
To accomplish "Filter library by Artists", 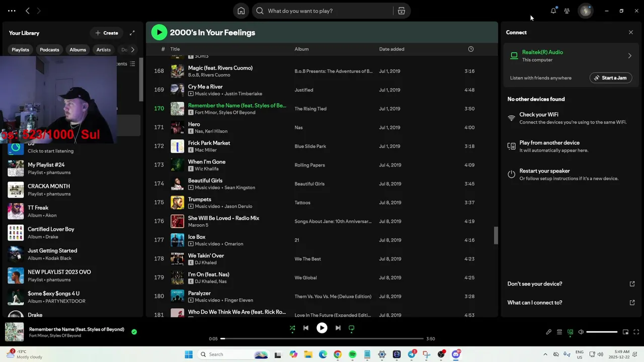I will (104, 50).
